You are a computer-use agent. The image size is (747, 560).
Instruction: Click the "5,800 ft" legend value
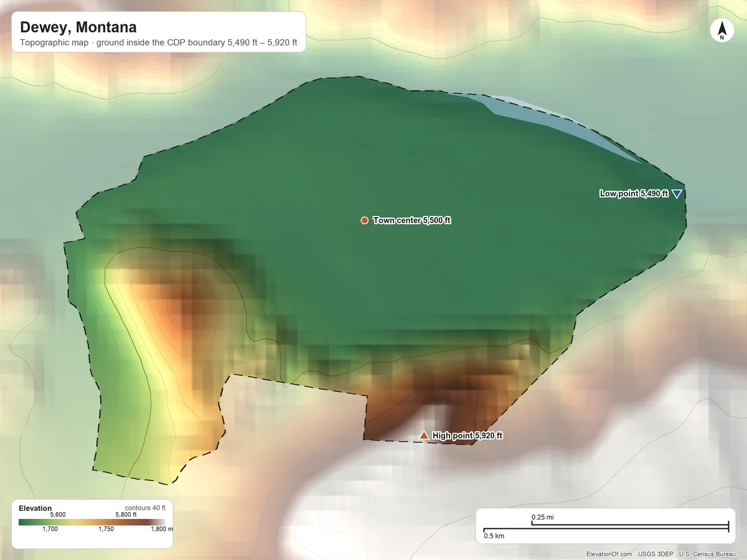(126, 515)
